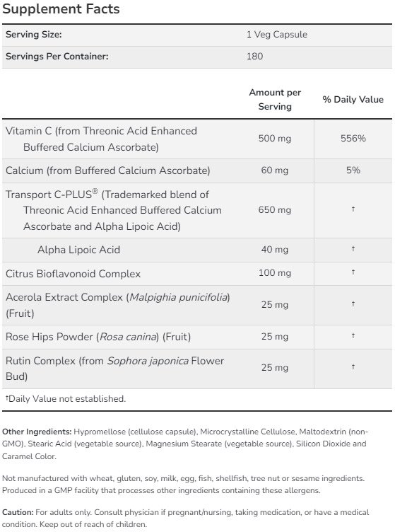Select the Rutin Complex ingredient text
Screen dimensions: 395x532
(x=115, y=369)
